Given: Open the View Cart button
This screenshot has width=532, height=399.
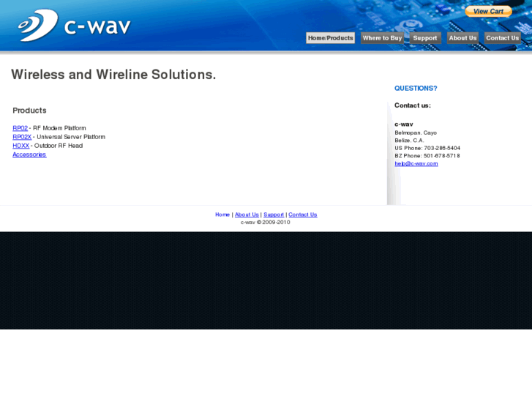Looking at the screenshot, I should pos(488,12).
